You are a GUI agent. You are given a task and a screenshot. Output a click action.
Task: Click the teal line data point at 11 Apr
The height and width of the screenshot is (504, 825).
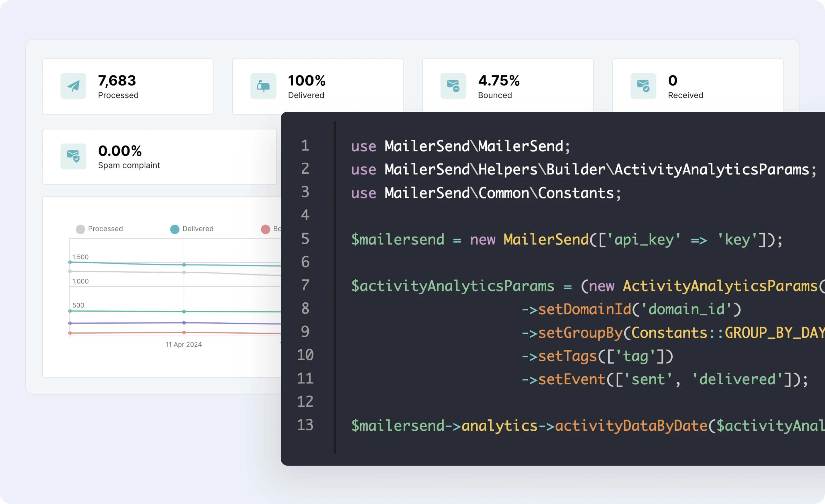pyautogui.click(x=184, y=265)
